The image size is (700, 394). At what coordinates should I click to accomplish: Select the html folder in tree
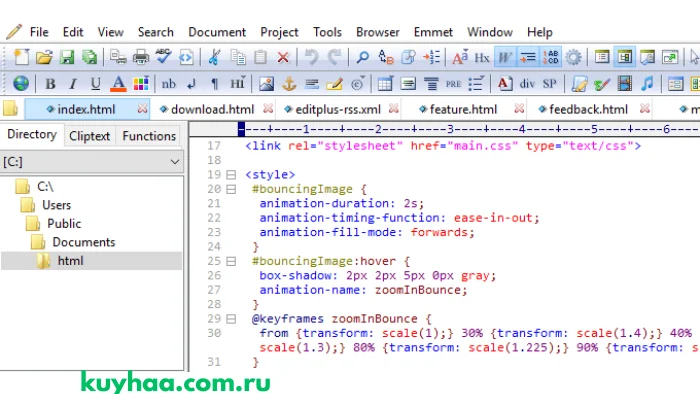70,261
